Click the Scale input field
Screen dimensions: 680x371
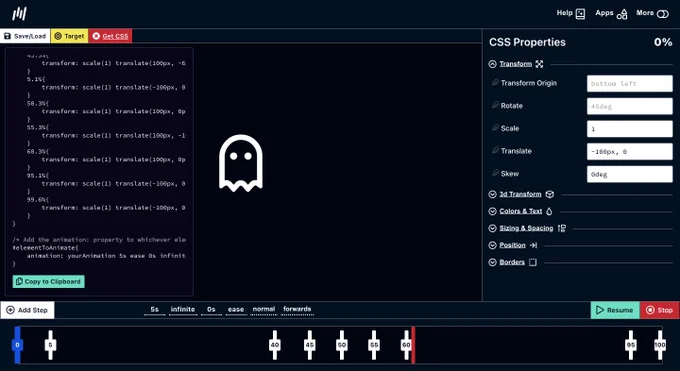pyautogui.click(x=630, y=129)
